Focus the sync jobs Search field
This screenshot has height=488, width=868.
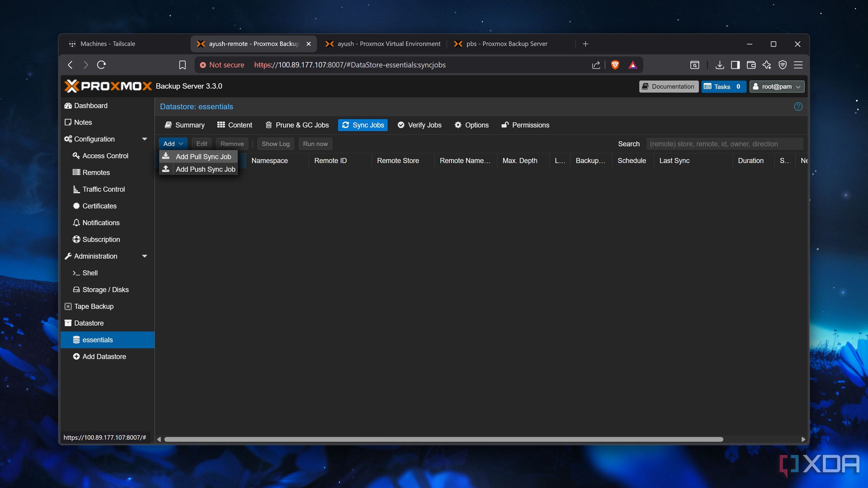pyautogui.click(x=724, y=144)
